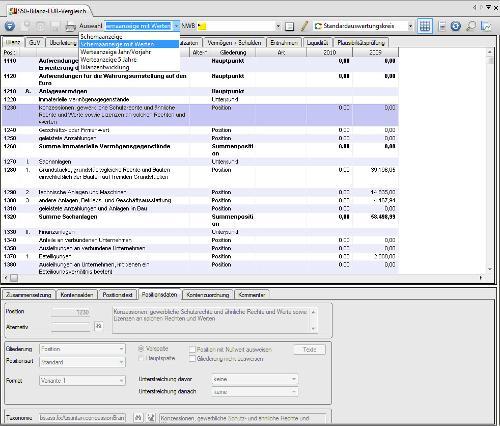Image resolution: width=500 pixels, height=426 pixels.
Task: Open the MWB dropdown arrow
Action: pos(278,26)
